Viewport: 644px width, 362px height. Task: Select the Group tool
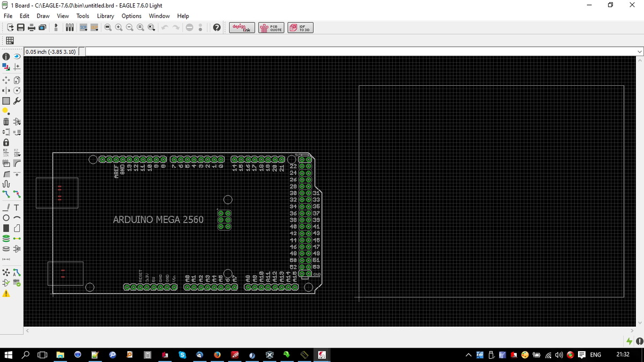(6, 101)
